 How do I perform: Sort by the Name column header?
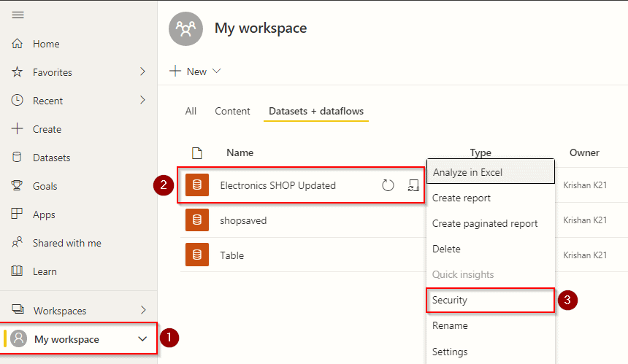coord(240,152)
